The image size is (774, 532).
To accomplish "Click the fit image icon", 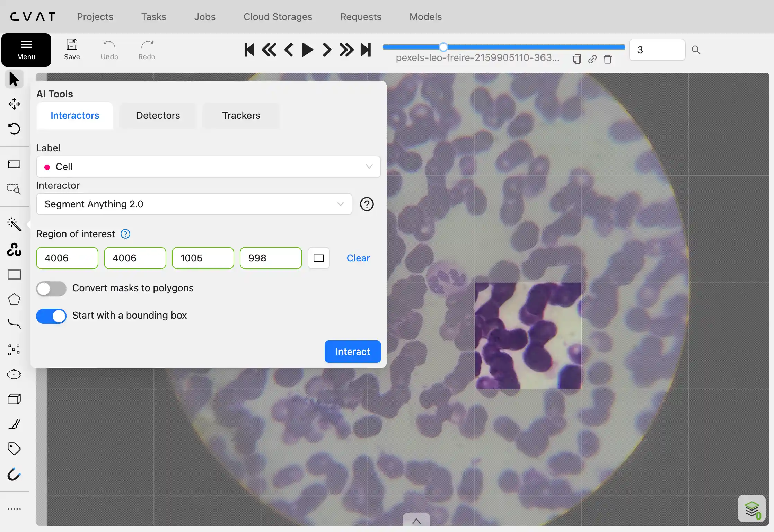I will [14, 164].
